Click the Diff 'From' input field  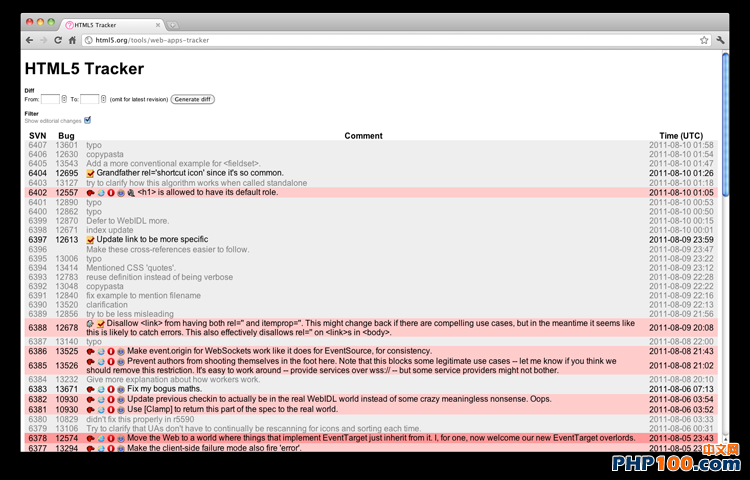[x=50, y=99]
